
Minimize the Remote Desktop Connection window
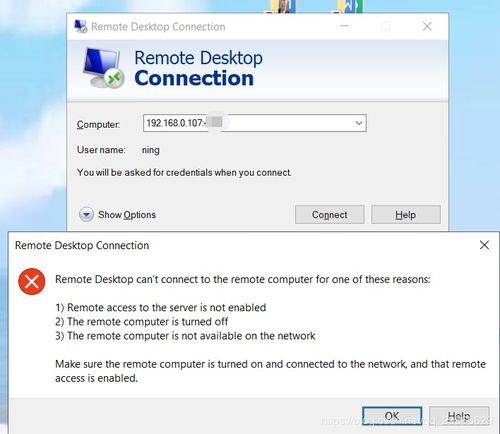coord(344,26)
